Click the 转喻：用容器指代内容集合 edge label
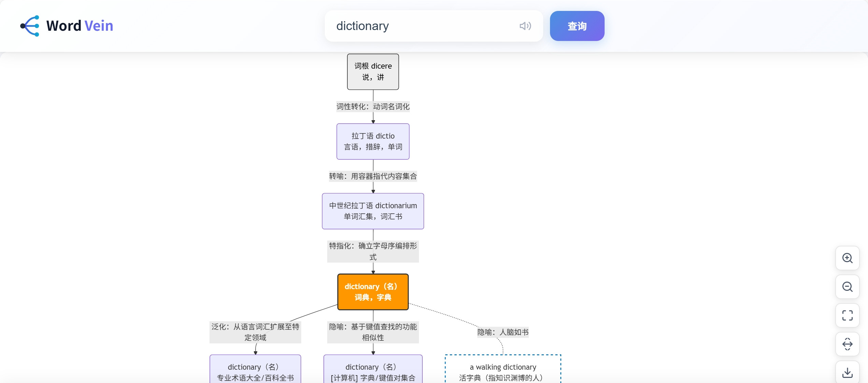 (x=373, y=176)
